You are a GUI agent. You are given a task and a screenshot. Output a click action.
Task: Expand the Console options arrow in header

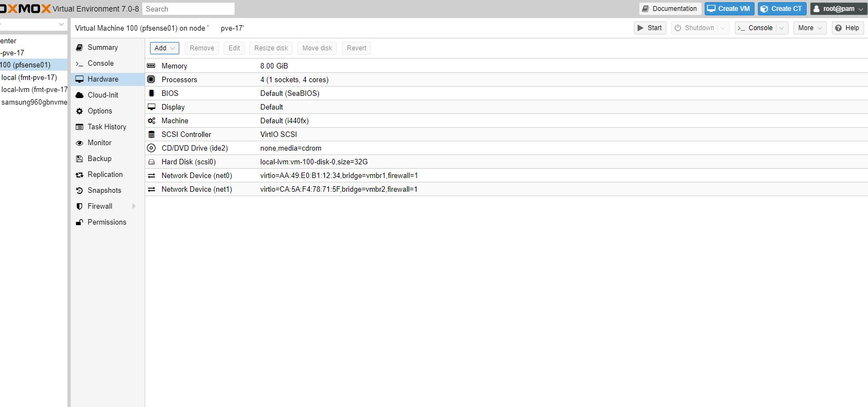click(x=783, y=28)
